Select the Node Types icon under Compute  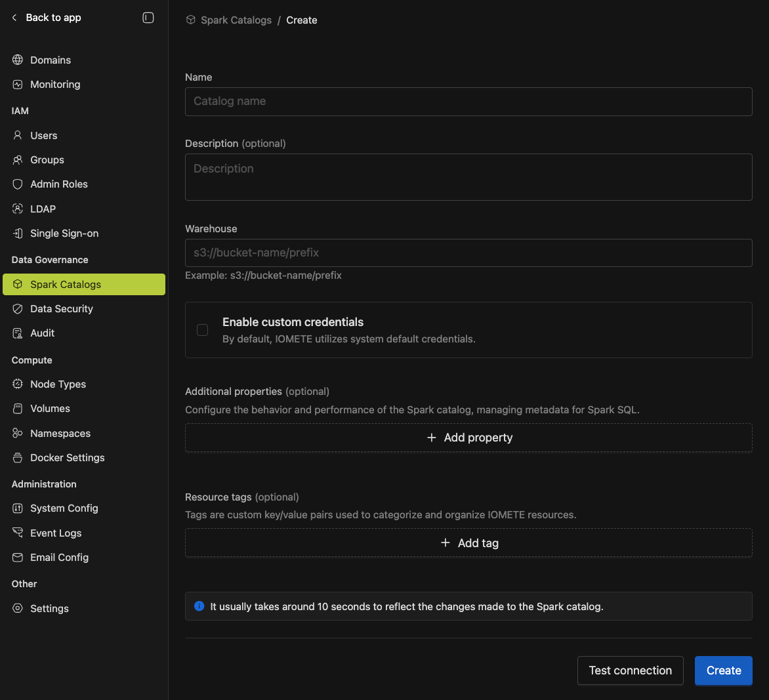[18, 384]
